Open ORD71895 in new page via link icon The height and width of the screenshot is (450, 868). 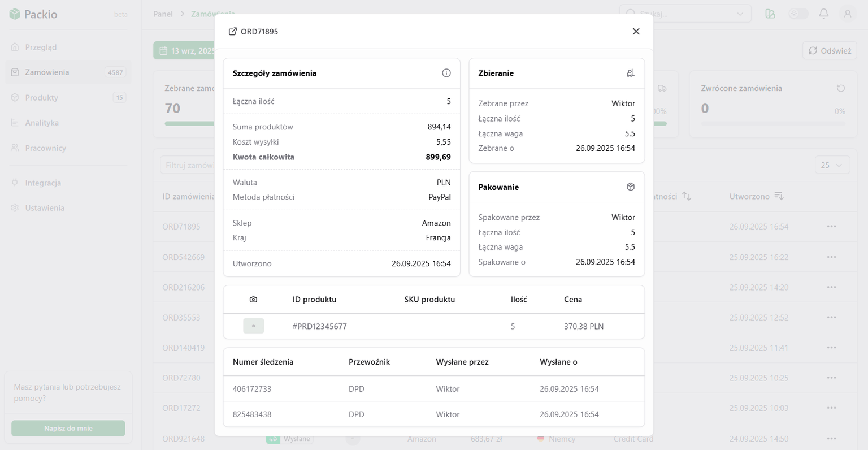[x=232, y=32]
